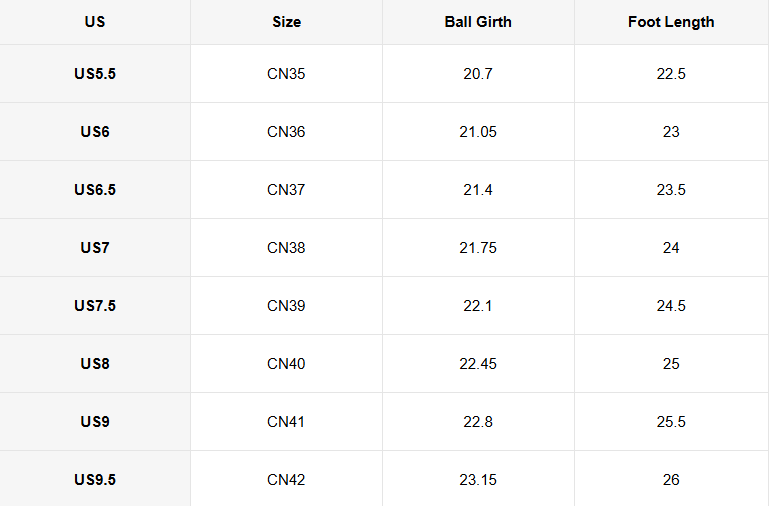The image size is (772, 506).
Task: Select the US7 row label
Action: (x=95, y=248)
